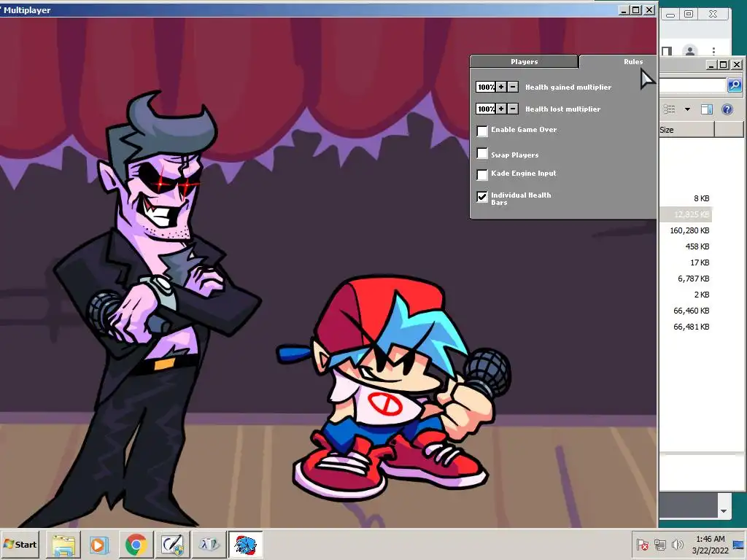Close the Explorer window

click(737, 65)
